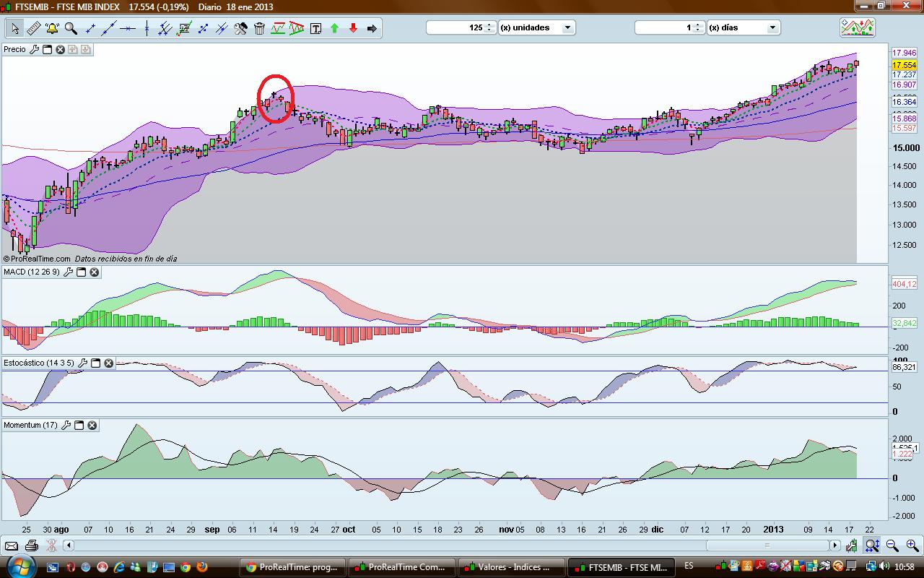
Task: Grab the horizontal chart scrollbar thumb
Action: (767, 545)
